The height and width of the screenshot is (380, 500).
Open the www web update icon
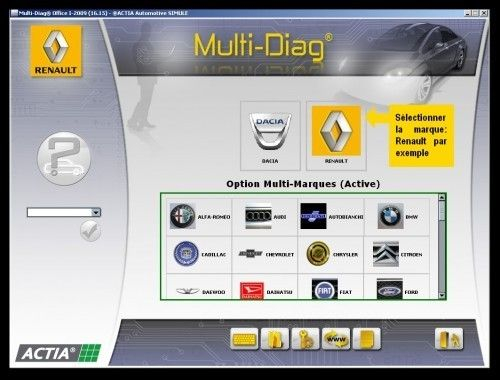point(336,339)
